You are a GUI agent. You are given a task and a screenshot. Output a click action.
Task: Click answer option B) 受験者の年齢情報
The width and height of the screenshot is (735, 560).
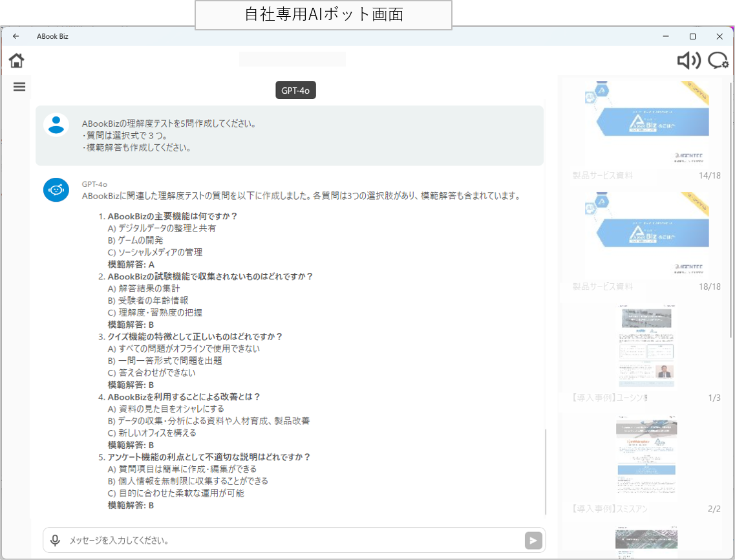[148, 300]
